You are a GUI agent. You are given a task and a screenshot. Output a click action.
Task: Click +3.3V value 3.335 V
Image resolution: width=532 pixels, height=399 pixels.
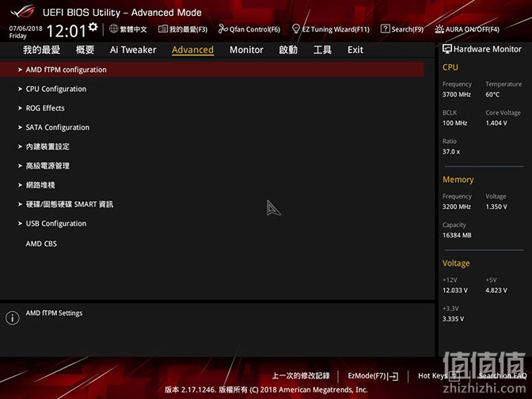(453, 319)
